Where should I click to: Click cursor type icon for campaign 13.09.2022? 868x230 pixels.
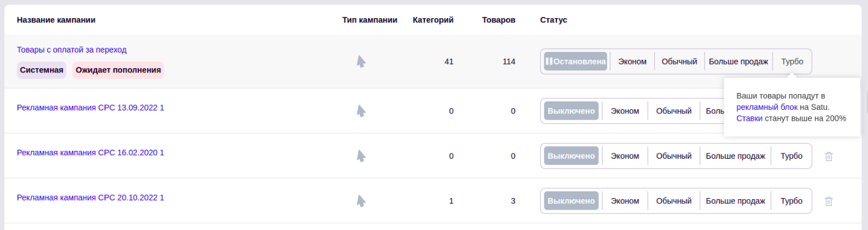point(361,111)
